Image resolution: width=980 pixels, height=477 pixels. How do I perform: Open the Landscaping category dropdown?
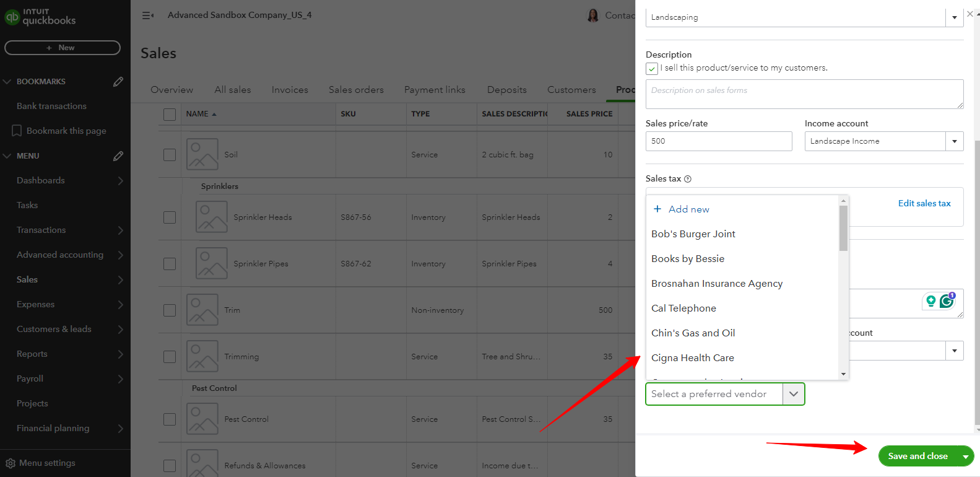(954, 17)
